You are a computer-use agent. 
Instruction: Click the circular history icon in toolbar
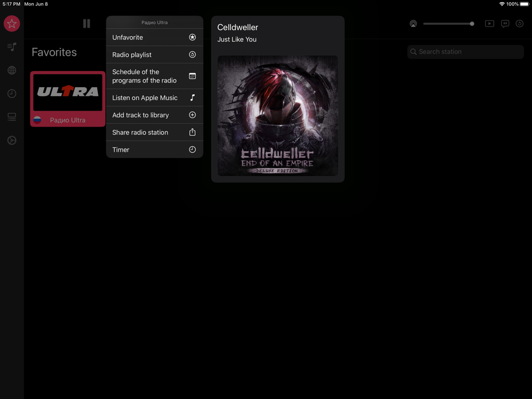(519, 24)
